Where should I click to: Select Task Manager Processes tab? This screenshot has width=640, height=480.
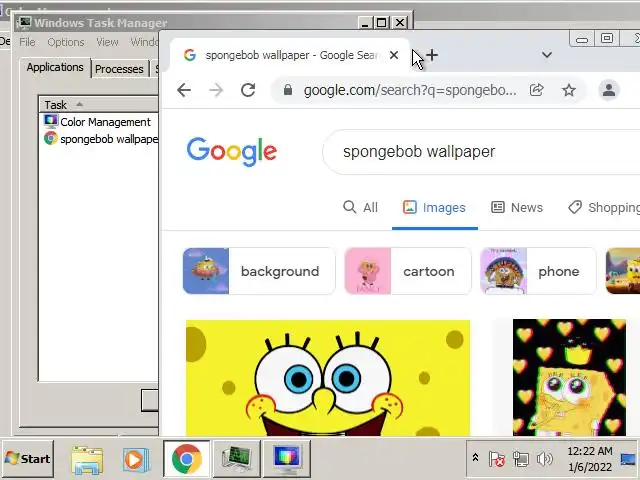click(x=119, y=69)
